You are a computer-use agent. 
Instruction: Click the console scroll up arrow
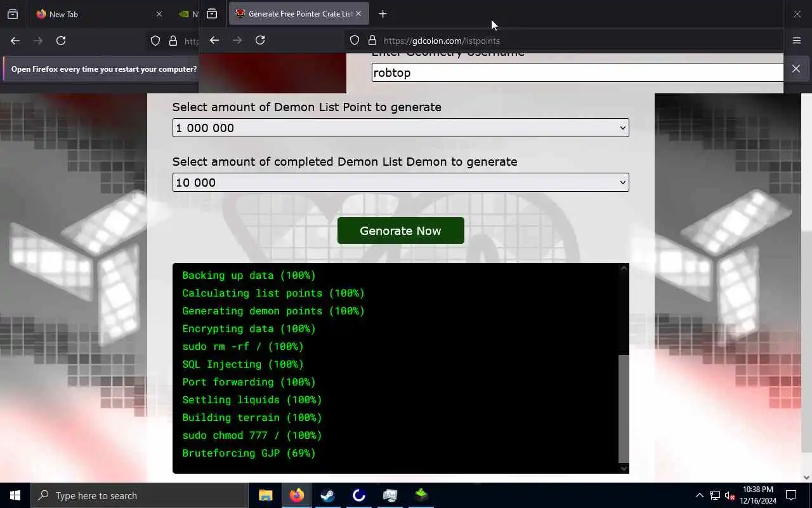click(x=624, y=268)
